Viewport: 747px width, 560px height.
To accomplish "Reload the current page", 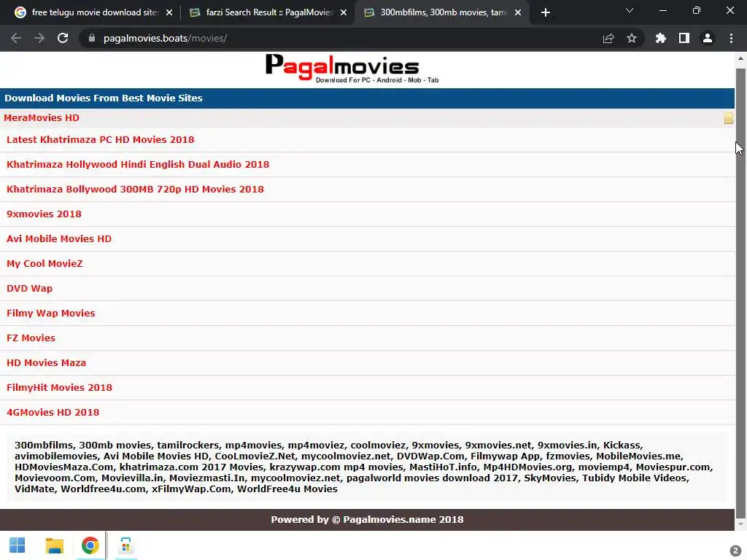I will (63, 38).
